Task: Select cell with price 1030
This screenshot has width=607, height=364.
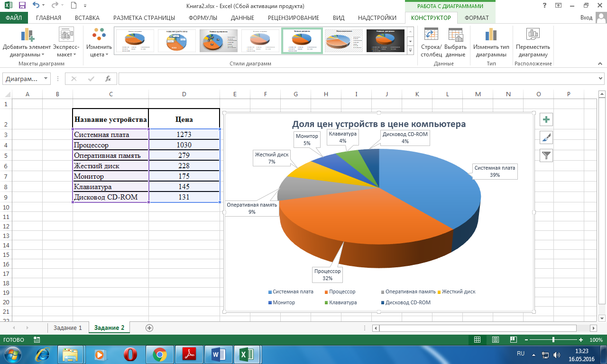Action: [184, 145]
